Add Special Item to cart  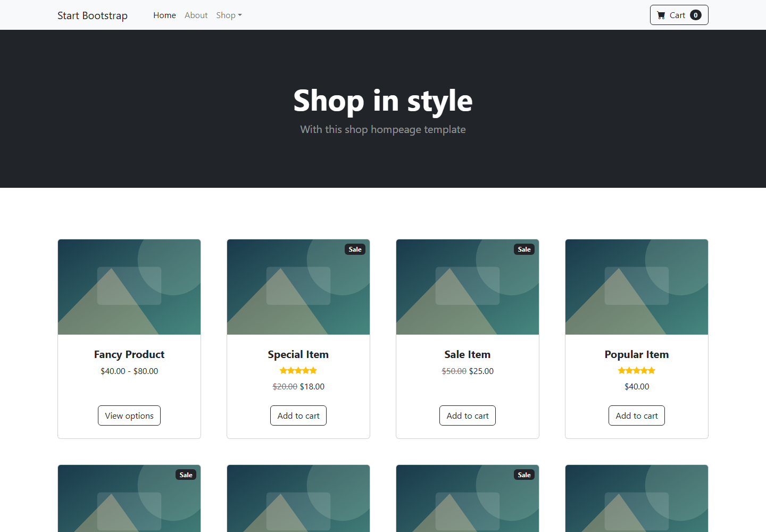click(298, 415)
